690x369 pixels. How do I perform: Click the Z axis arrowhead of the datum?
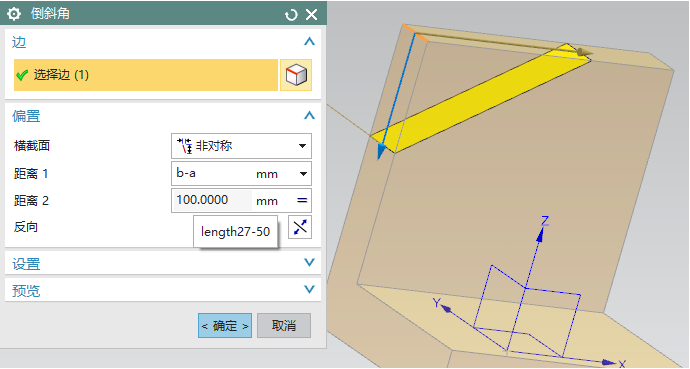pos(540,235)
